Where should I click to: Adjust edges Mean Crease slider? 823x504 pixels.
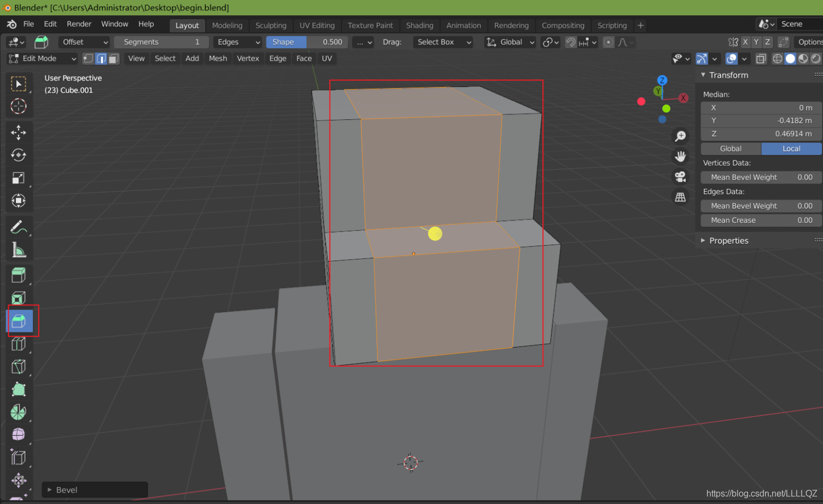coord(761,220)
